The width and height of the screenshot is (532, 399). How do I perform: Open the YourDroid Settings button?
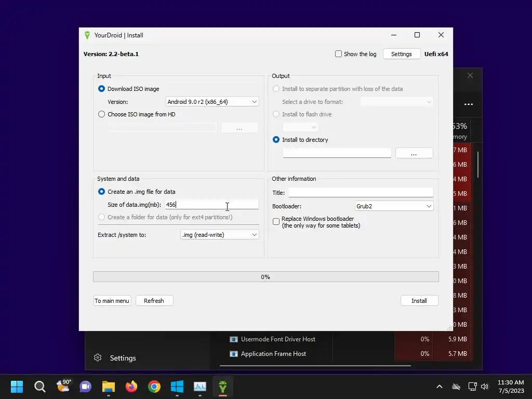(x=402, y=54)
